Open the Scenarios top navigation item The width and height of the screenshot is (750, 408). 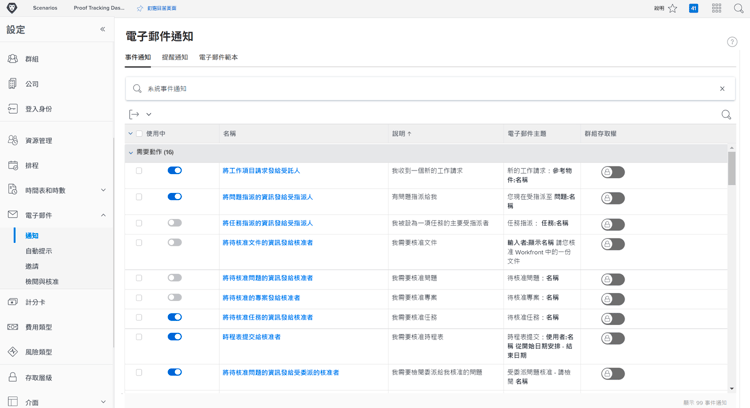coord(45,8)
